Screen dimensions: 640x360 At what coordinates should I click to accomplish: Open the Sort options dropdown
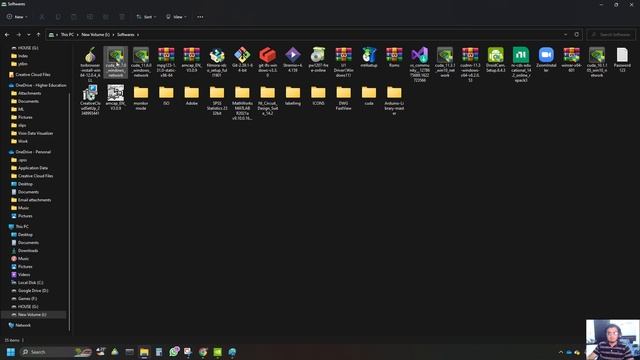coord(146,17)
